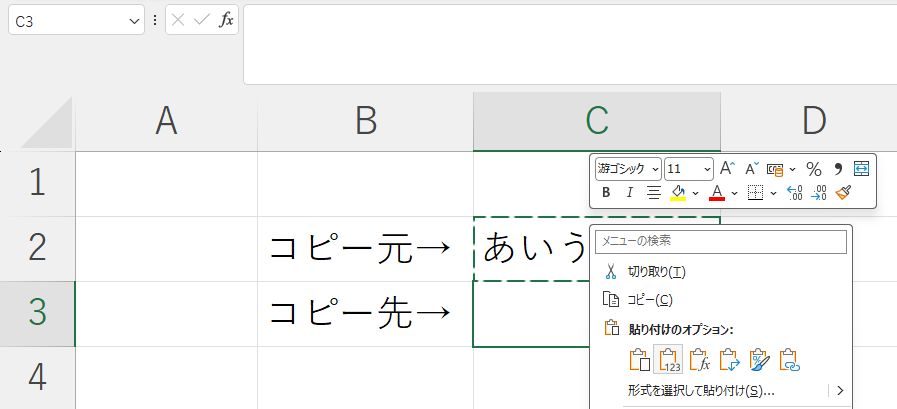Open the font color dropdown arrow
This screenshot has height=409, width=897.
(735, 193)
